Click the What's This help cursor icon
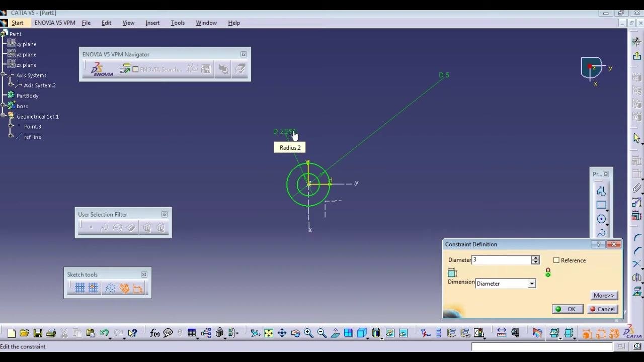The image size is (644, 362). click(132, 333)
